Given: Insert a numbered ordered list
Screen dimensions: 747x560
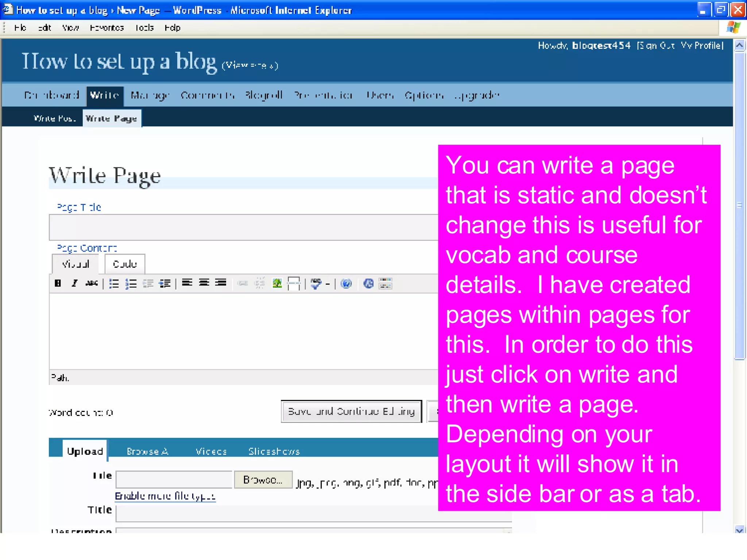Looking at the screenshot, I should [131, 283].
